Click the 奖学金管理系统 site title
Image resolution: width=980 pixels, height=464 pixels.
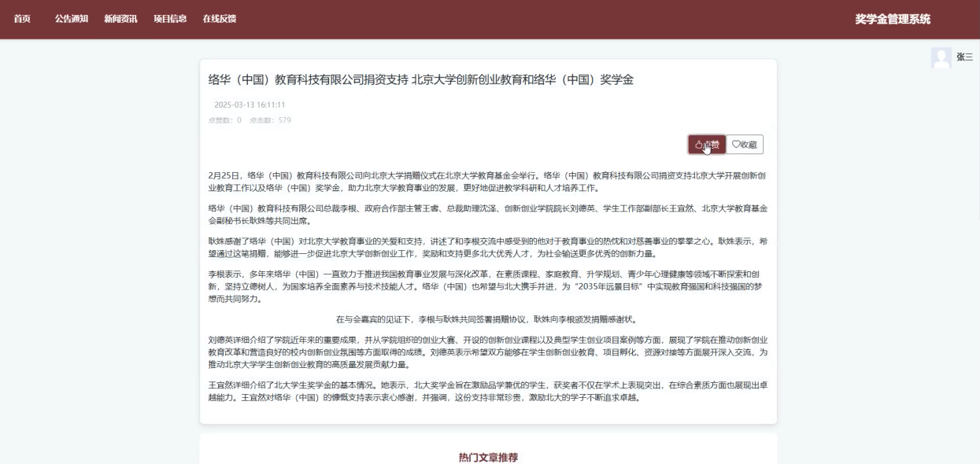coord(893,19)
